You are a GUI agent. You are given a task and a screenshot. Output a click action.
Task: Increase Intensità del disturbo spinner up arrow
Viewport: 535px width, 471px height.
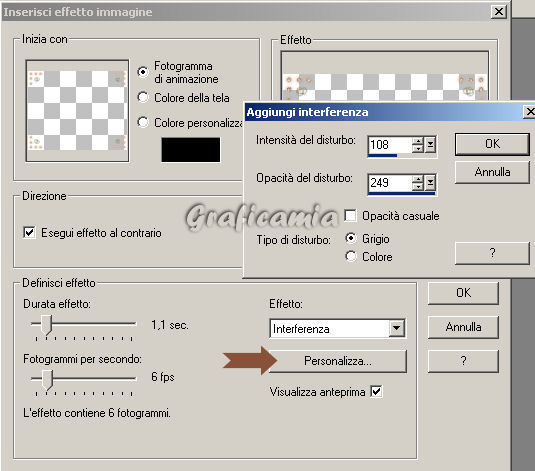pyautogui.click(x=417, y=141)
